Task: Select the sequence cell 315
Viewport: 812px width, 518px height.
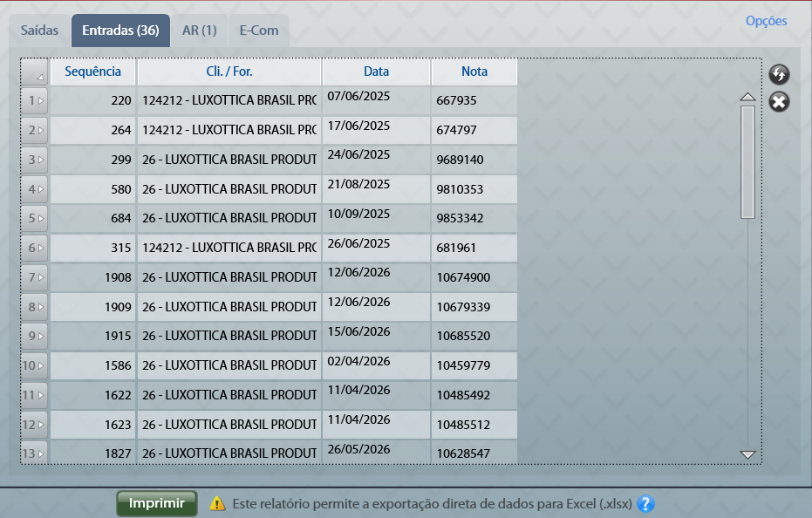Action: pyautogui.click(x=92, y=248)
